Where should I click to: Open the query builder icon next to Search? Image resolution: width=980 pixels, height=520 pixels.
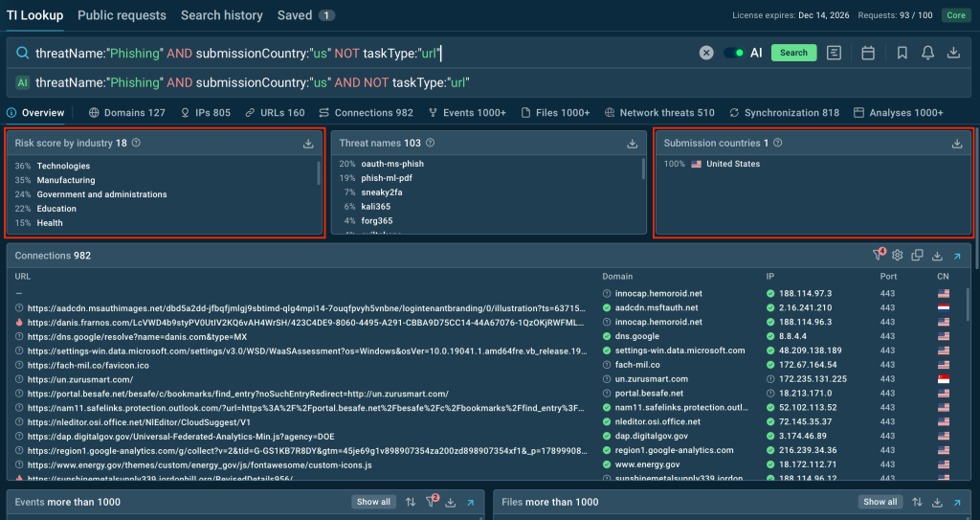(x=834, y=54)
